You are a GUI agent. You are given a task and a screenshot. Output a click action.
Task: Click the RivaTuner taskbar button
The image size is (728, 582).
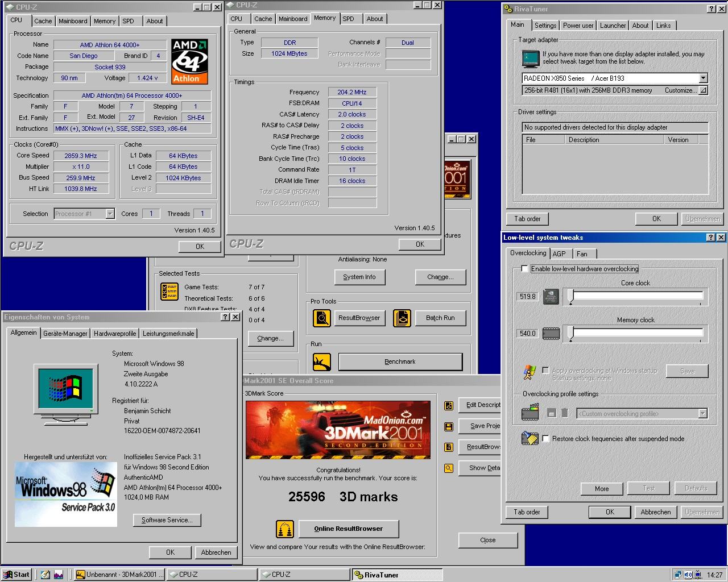point(397,575)
